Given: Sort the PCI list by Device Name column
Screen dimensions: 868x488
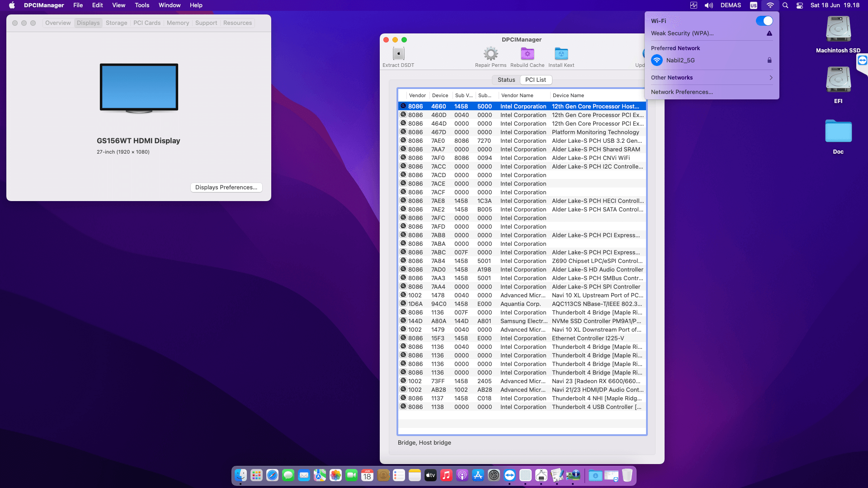Looking at the screenshot, I should tap(598, 96).
